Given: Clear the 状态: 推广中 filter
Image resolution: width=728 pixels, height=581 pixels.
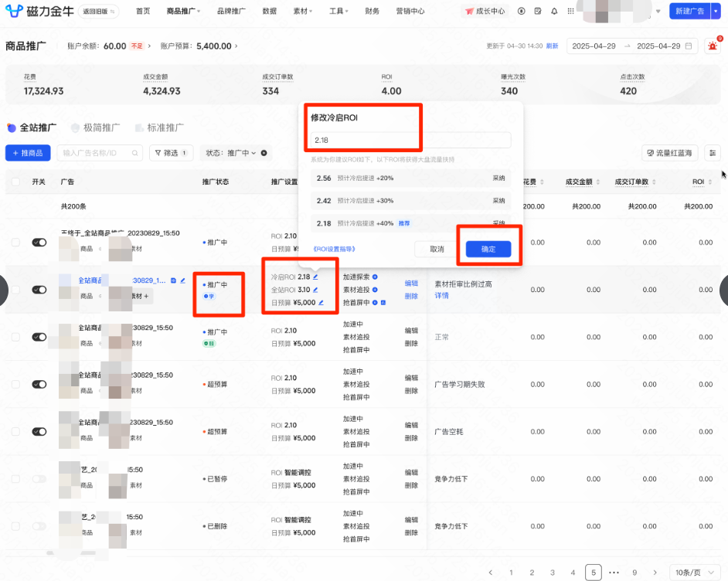Looking at the screenshot, I should coord(264,153).
